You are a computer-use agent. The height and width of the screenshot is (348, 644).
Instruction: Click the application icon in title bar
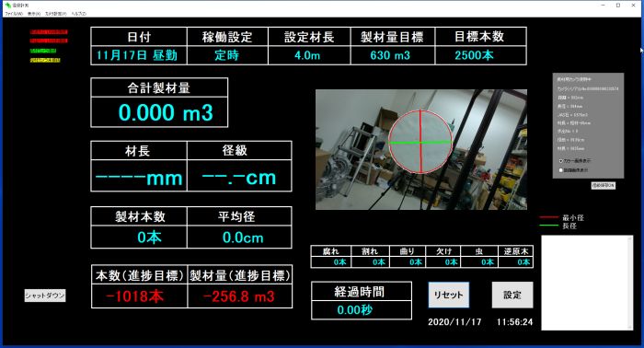tap(7, 6)
